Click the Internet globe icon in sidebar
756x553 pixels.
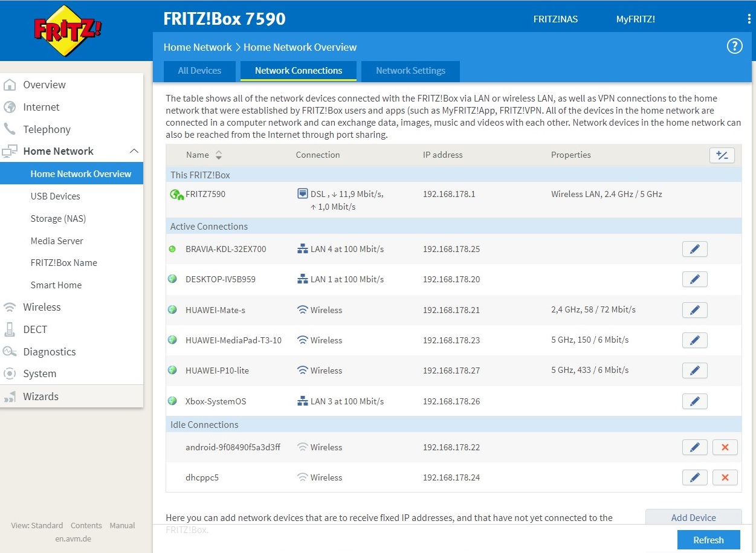[10, 107]
